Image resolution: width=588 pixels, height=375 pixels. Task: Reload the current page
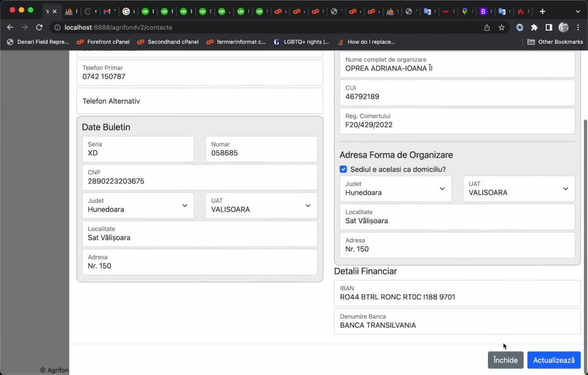pos(39,28)
